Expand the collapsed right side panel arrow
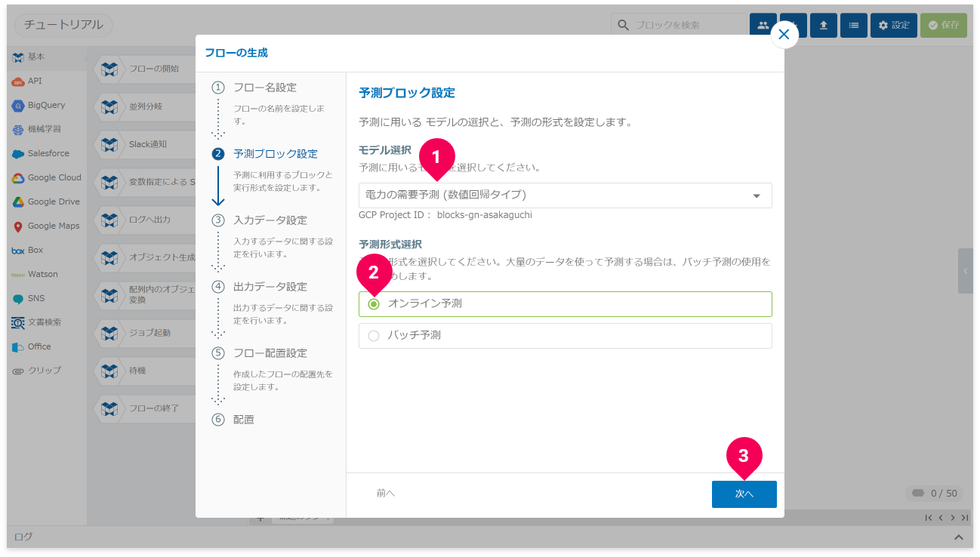Image resolution: width=980 pixels, height=557 pixels. click(965, 271)
